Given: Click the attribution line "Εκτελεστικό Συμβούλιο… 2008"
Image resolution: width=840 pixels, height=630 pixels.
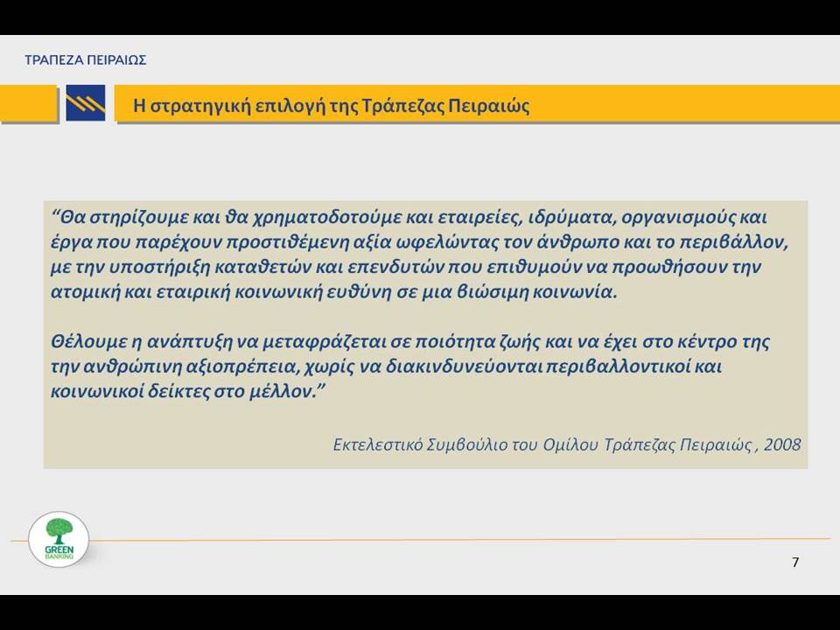Looking at the screenshot, I should coord(567,444).
